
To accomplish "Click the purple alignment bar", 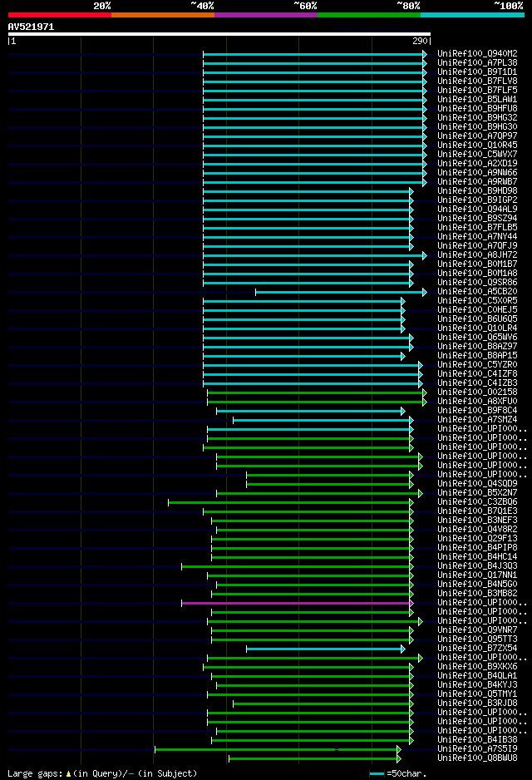I will pos(296,604).
